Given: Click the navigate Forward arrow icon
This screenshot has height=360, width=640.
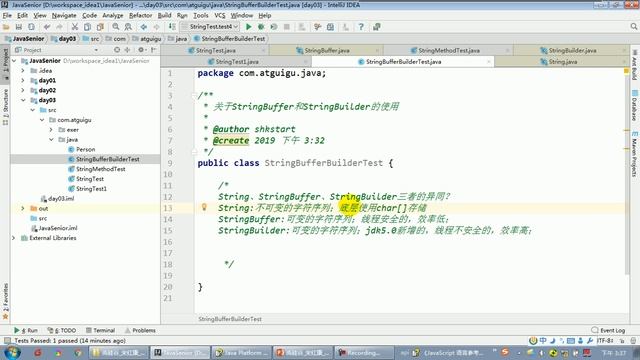Looking at the screenshot, I should tap(156, 27).
